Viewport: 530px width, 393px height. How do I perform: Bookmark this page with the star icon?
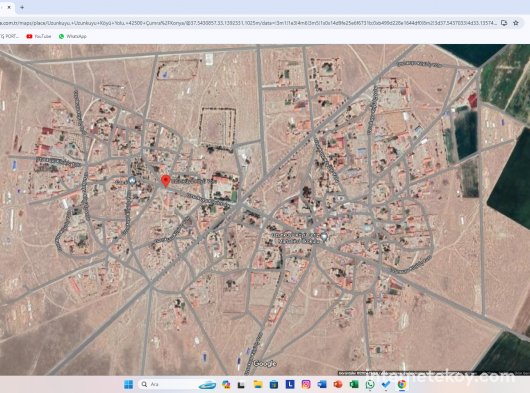[x=516, y=23]
